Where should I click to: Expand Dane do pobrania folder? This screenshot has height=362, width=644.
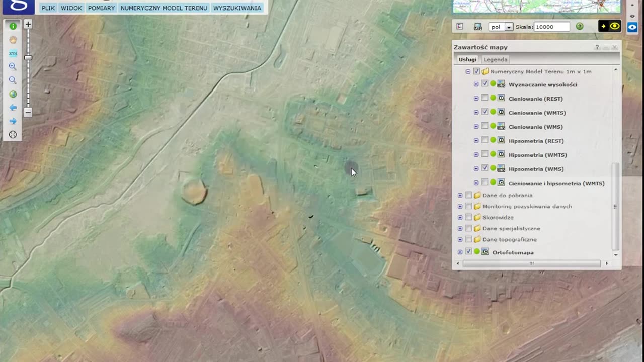[x=460, y=195]
